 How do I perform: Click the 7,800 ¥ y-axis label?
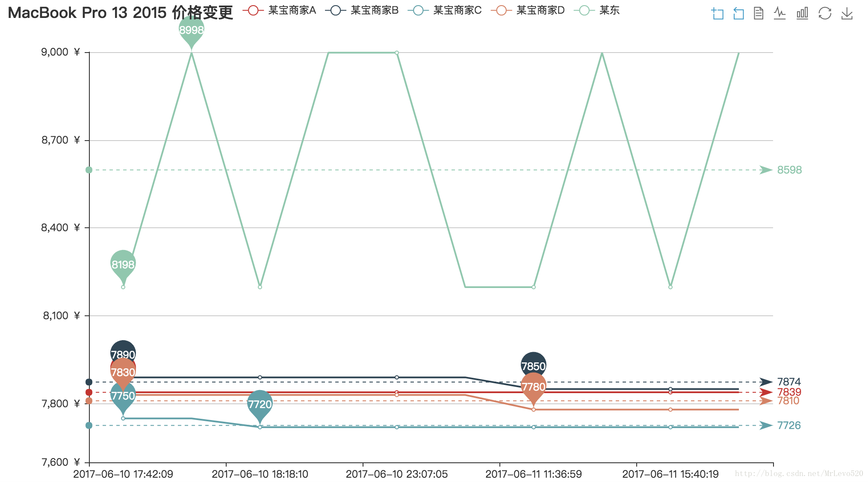[61, 404]
